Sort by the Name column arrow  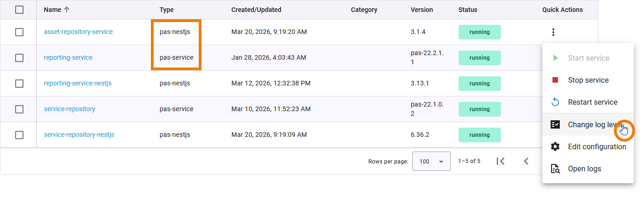click(x=67, y=10)
